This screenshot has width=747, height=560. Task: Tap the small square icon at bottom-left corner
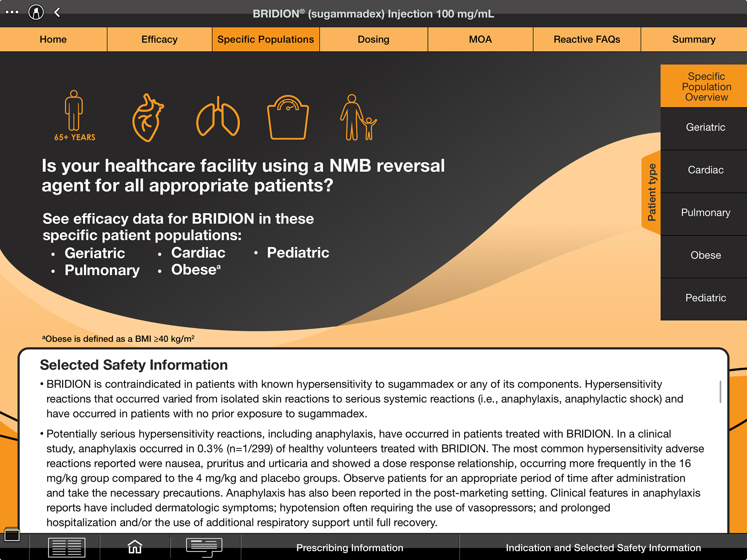click(12, 534)
